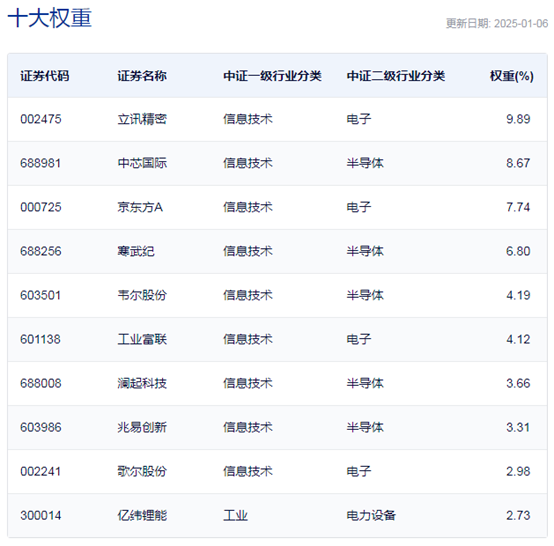The height and width of the screenshot is (546, 554).
Task: Click the 工业 first-level industry cell
Action: pyautogui.click(x=235, y=516)
